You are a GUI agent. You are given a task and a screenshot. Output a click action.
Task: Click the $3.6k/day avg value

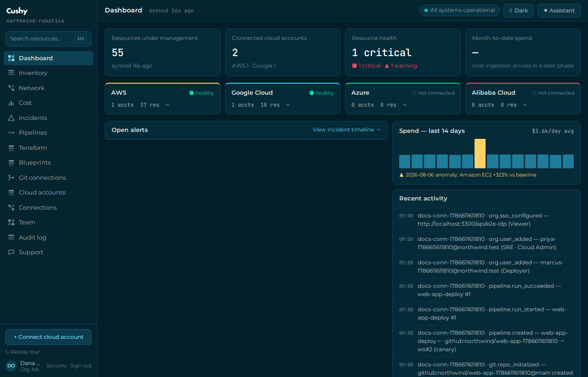[553, 131]
